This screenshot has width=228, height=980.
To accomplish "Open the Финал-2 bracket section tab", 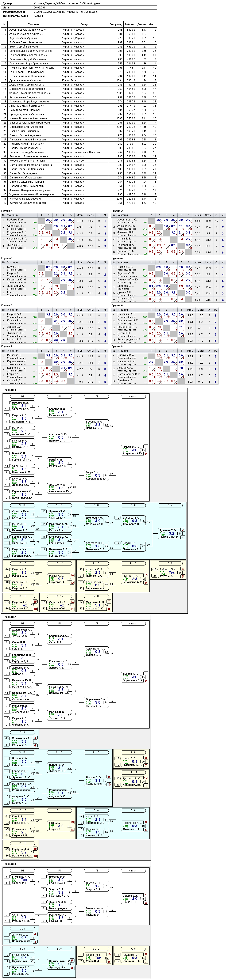I will (11, 617).
